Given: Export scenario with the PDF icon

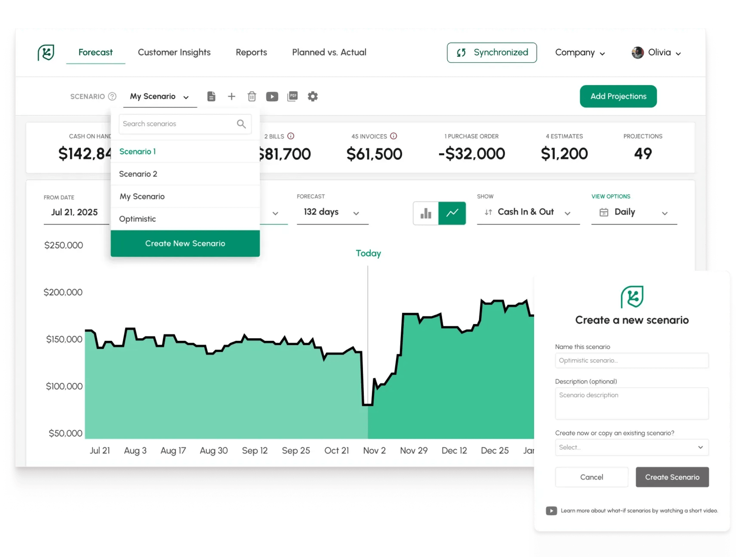Looking at the screenshot, I should click(x=292, y=96).
